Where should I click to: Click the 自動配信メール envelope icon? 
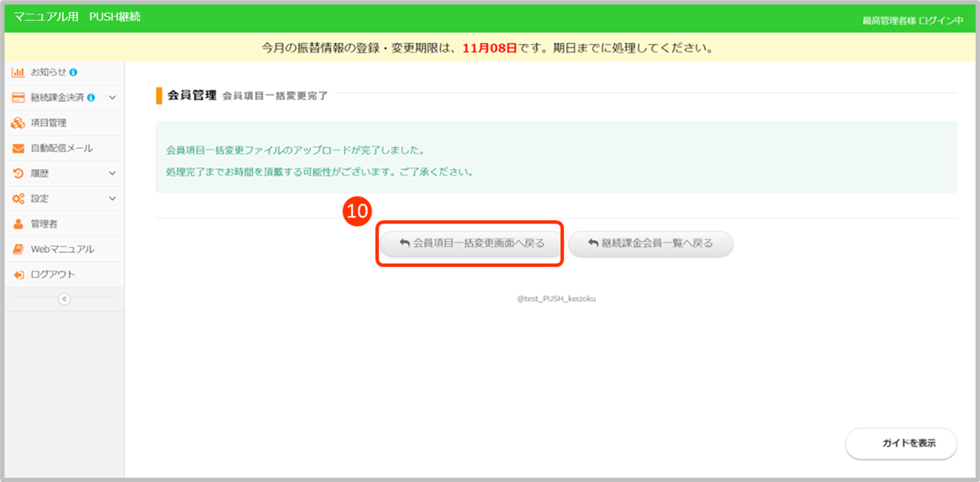click(x=18, y=148)
